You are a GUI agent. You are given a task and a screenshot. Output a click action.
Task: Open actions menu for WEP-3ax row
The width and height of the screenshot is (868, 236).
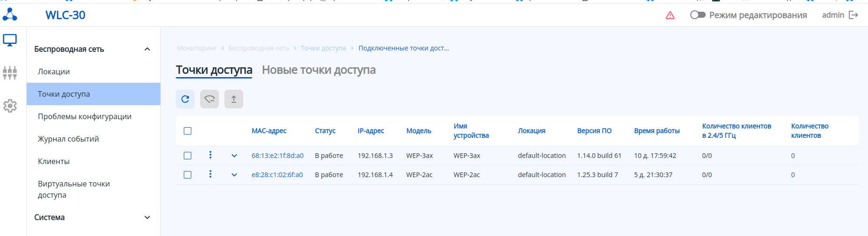(x=210, y=155)
